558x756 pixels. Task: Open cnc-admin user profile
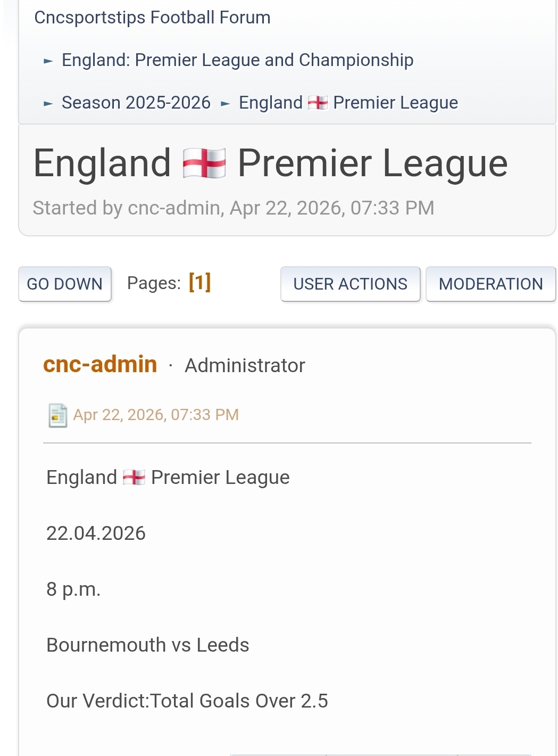tap(100, 365)
